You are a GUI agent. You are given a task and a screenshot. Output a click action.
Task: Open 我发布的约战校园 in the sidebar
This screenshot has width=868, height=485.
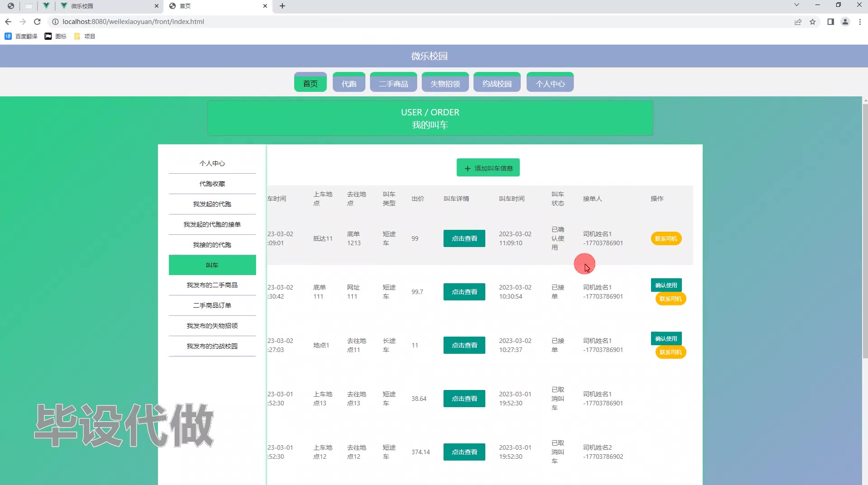[212, 346]
